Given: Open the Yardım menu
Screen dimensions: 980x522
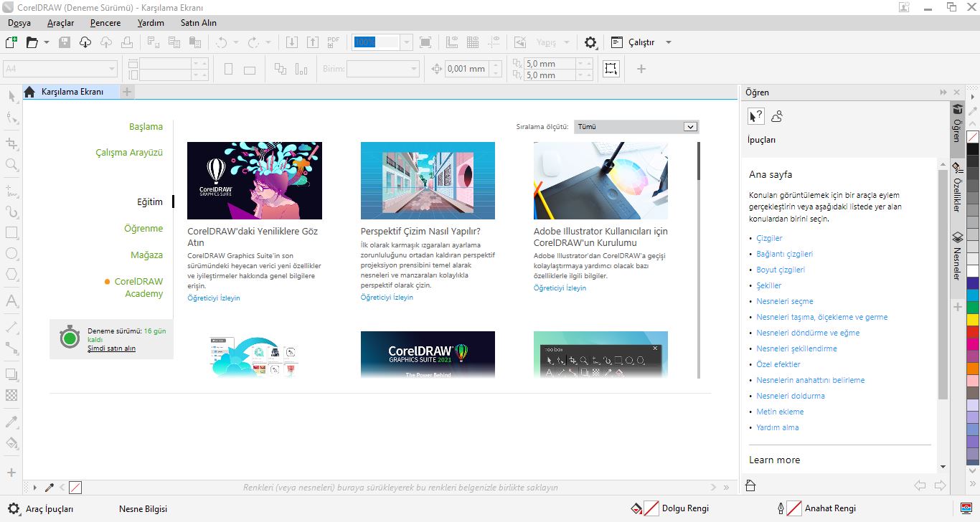Looking at the screenshot, I should coord(151,23).
